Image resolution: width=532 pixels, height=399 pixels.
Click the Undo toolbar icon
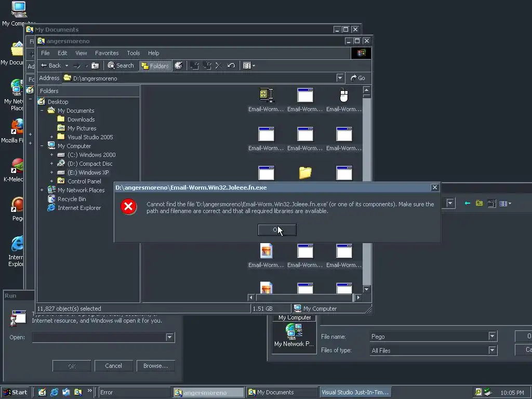click(x=231, y=65)
